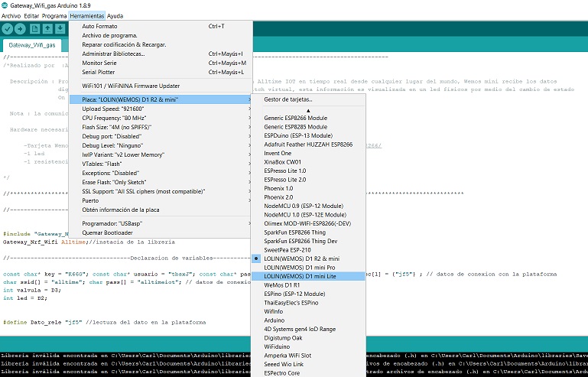Expand the CPU Frequency "80 MHz" submenu
The width and height of the screenshot is (588, 377).
coord(161,118)
